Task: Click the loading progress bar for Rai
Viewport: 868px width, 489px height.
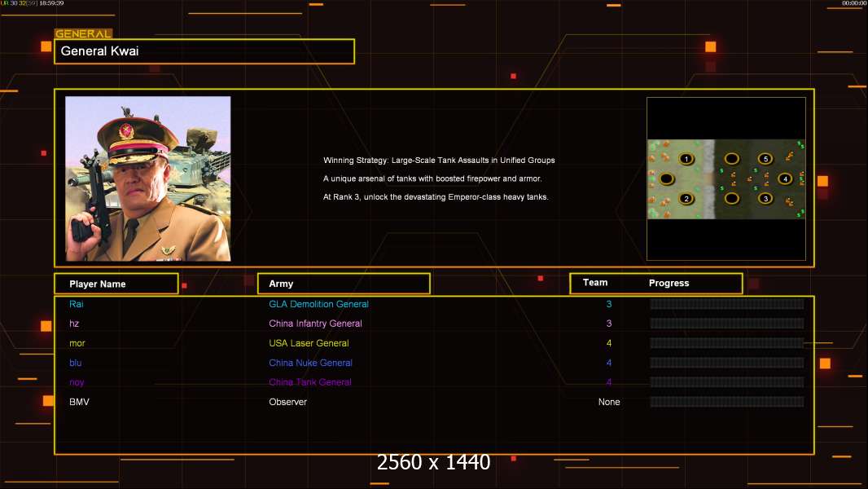Action: [726, 304]
